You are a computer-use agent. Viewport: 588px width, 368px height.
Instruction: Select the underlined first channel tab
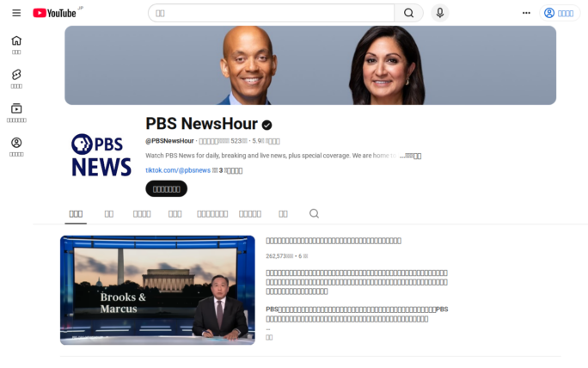click(76, 213)
